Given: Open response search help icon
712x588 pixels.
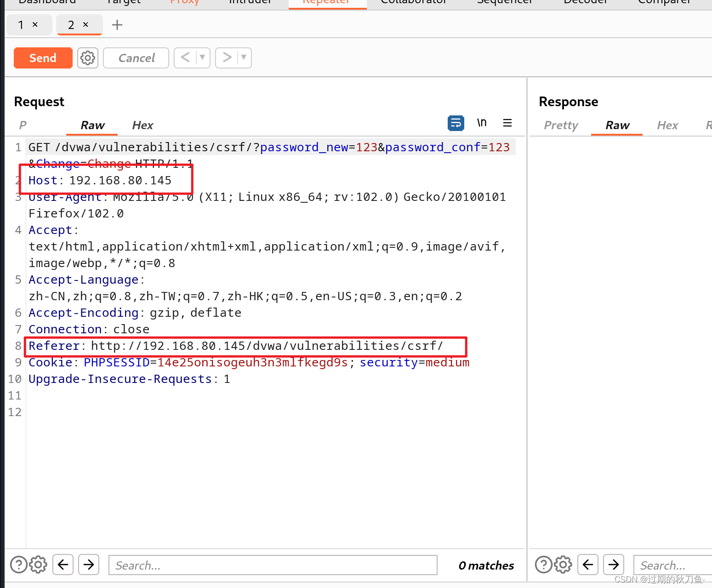Looking at the screenshot, I should click(544, 565).
